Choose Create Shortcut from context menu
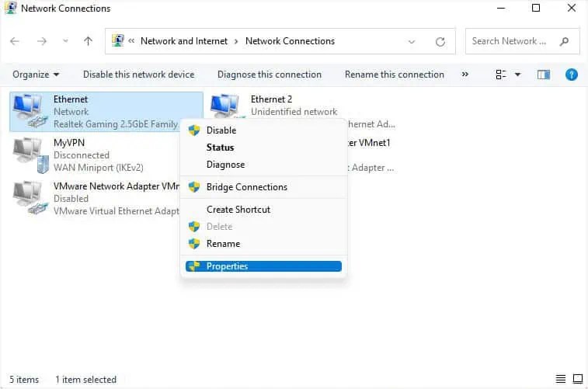Screen dimensions: 588x389 263,210
